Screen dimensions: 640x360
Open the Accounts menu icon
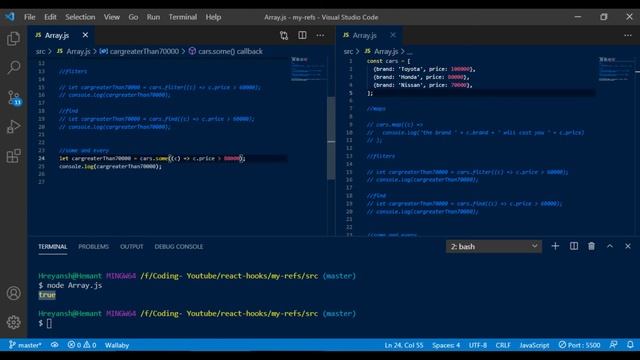coord(13,293)
